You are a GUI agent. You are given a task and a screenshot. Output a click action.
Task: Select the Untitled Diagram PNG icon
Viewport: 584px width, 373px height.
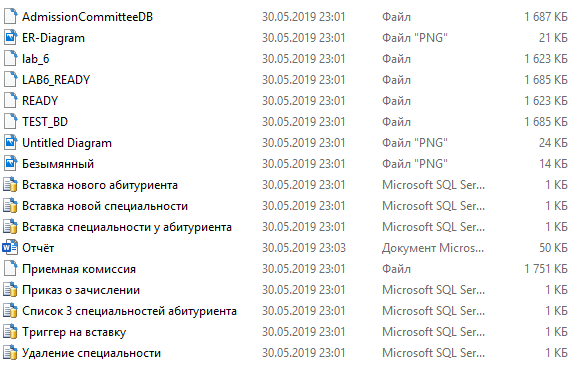(x=10, y=143)
